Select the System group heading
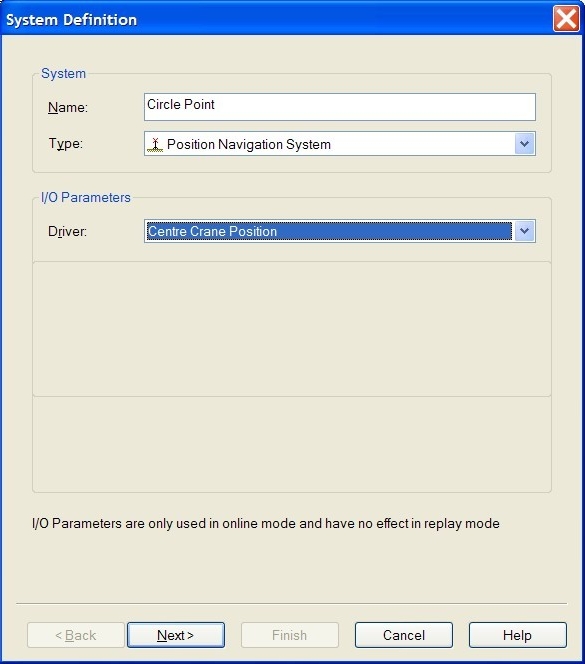Viewport: 585px width, 664px height. tap(64, 73)
